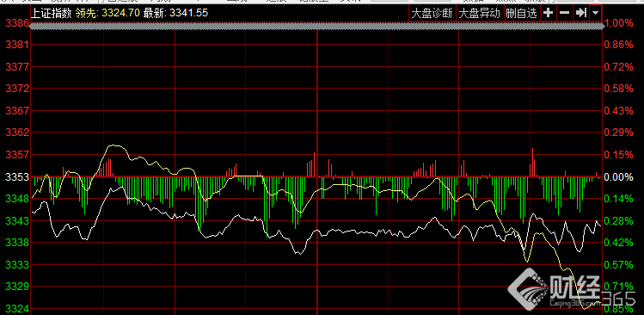644x315 pixels.
Task: Click the 最新 3341.55 latest value
Action: tap(175, 13)
